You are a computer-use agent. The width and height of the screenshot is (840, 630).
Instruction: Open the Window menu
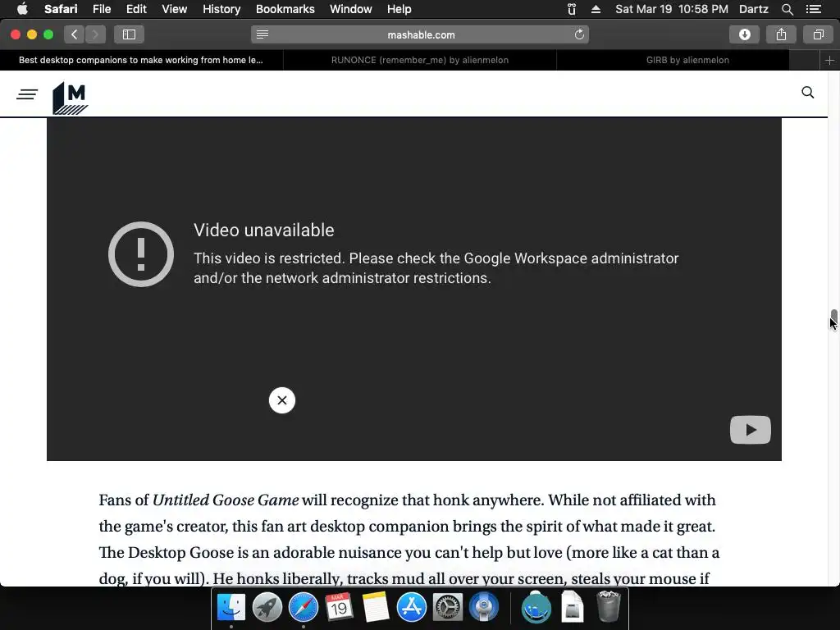click(x=350, y=9)
